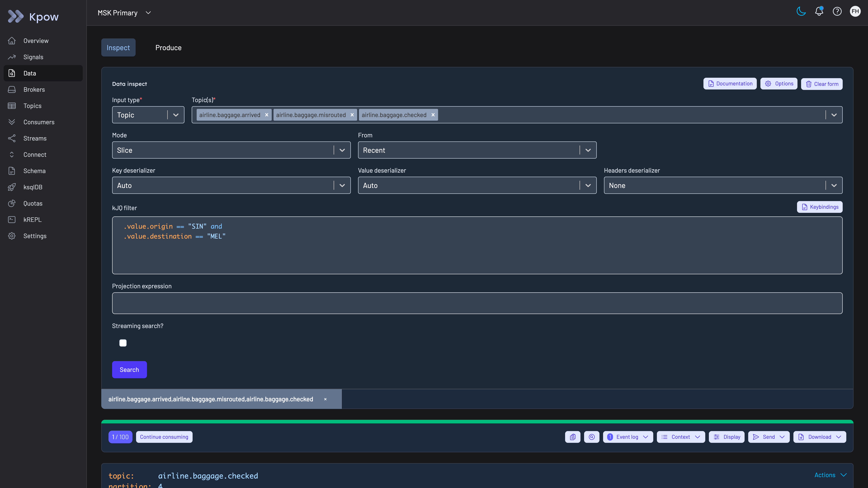Remove the airline.baggage.checked topic chip
Image resolution: width=868 pixels, height=488 pixels.
coord(433,115)
